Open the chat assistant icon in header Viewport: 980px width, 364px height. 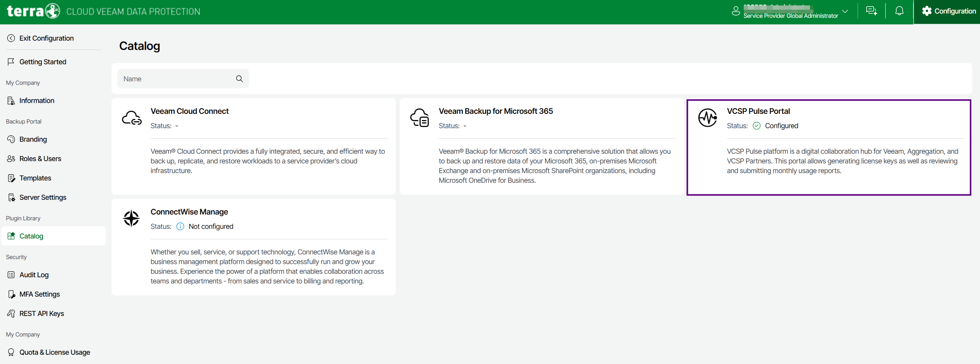pyautogui.click(x=871, y=11)
